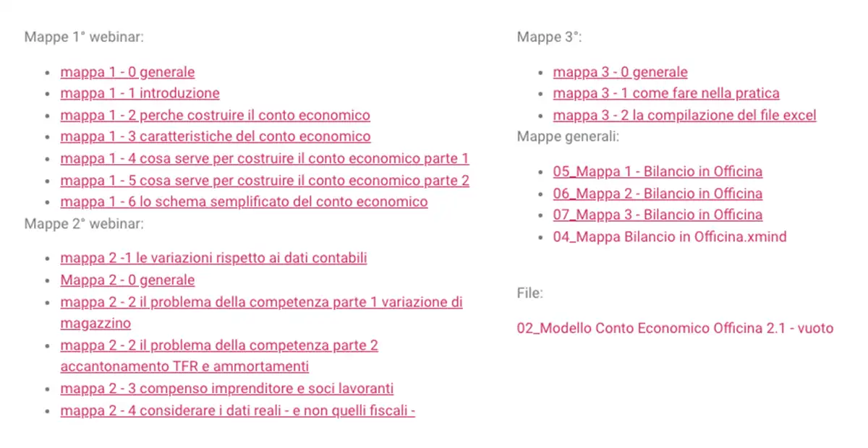Open '06_Mappa 2 - Bilancio in Officina' link
The width and height of the screenshot is (868, 448).
pos(658,194)
